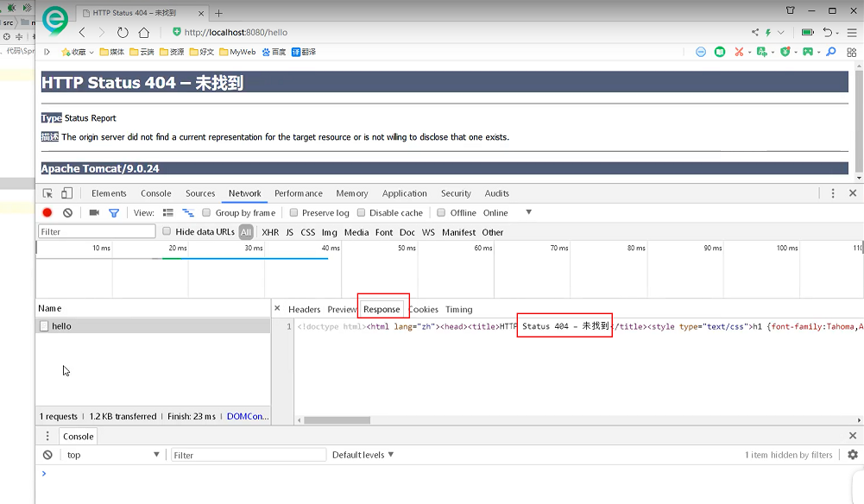
Task: Enable Preserve log checkbox
Action: (293, 212)
